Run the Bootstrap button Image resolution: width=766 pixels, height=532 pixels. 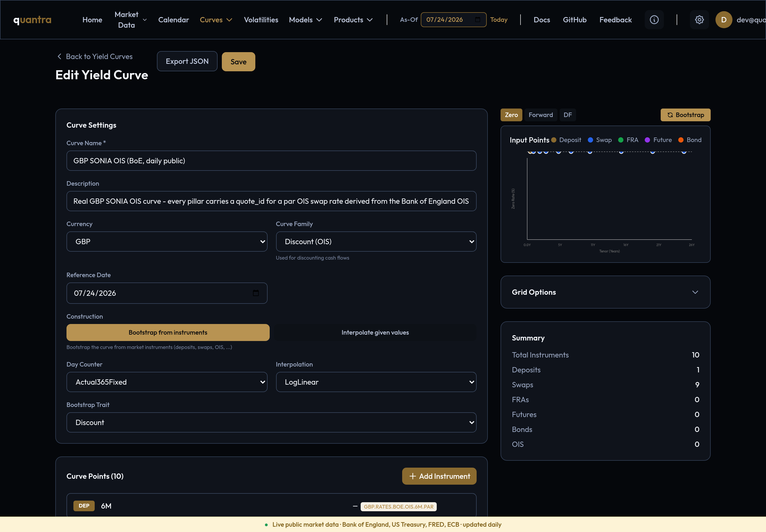tap(685, 115)
